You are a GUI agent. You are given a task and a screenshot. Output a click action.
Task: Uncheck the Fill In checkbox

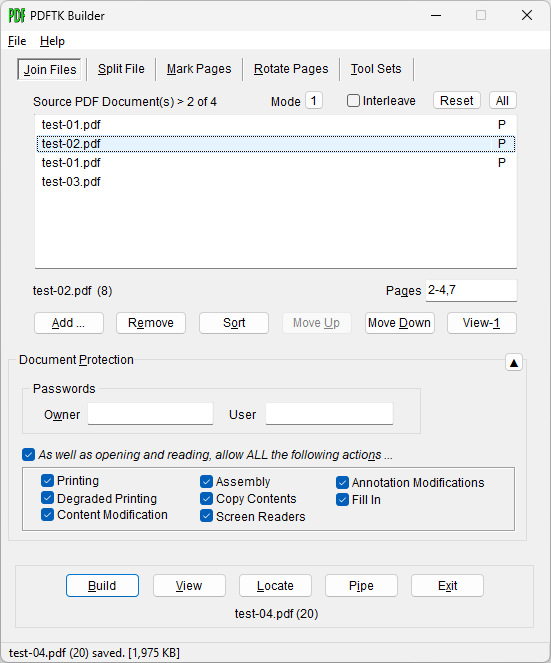[343, 499]
